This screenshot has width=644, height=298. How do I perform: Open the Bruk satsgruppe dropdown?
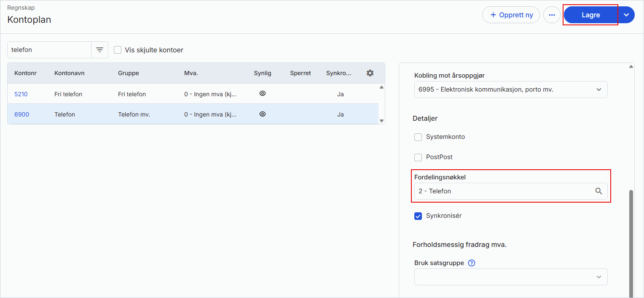511,277
